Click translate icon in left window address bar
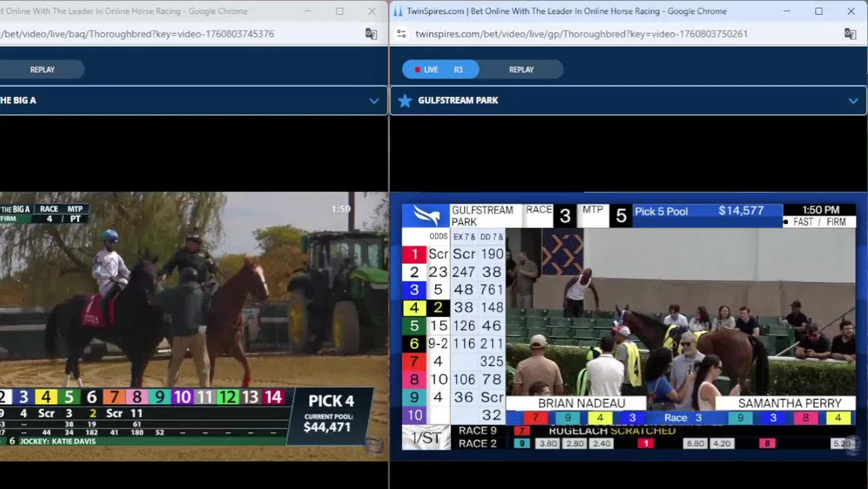This screenshot has width=868, height=489. click(x=371, y=33)
